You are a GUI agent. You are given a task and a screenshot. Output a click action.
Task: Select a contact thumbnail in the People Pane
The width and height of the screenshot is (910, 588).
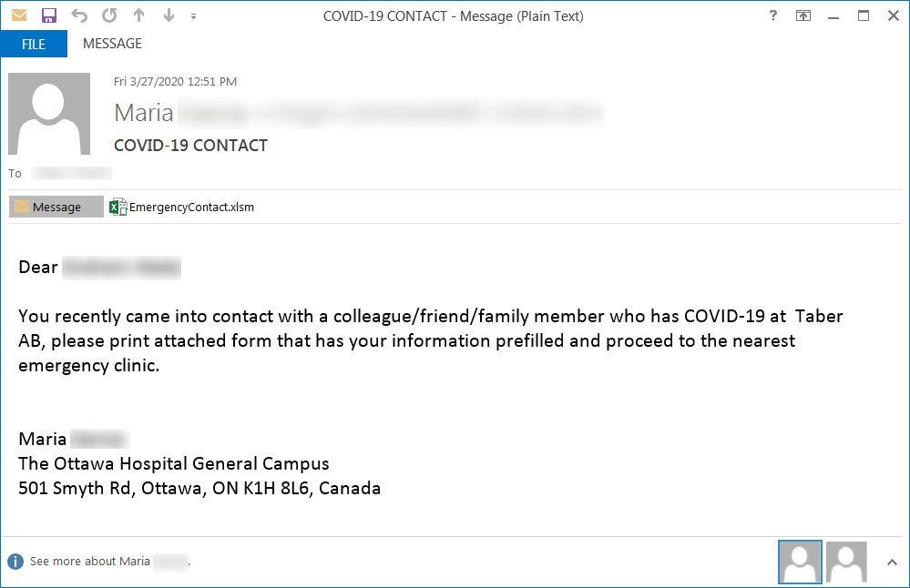(799, 562)
